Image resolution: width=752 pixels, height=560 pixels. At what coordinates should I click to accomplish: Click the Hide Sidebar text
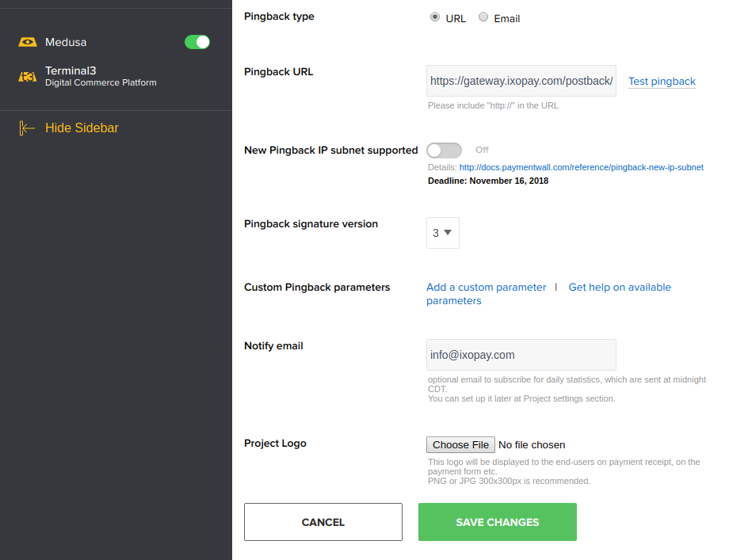(x=82, y=128)
